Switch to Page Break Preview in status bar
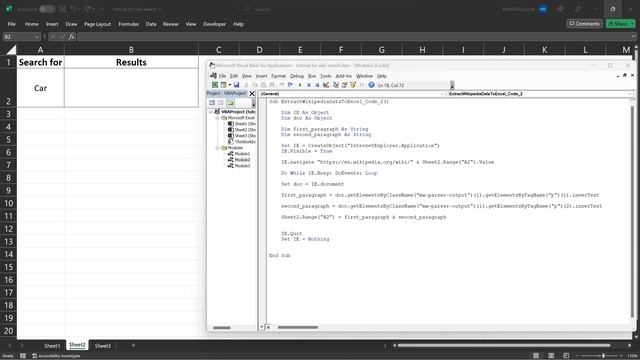Viewport: 640px width, 360px height. [566, 356]
